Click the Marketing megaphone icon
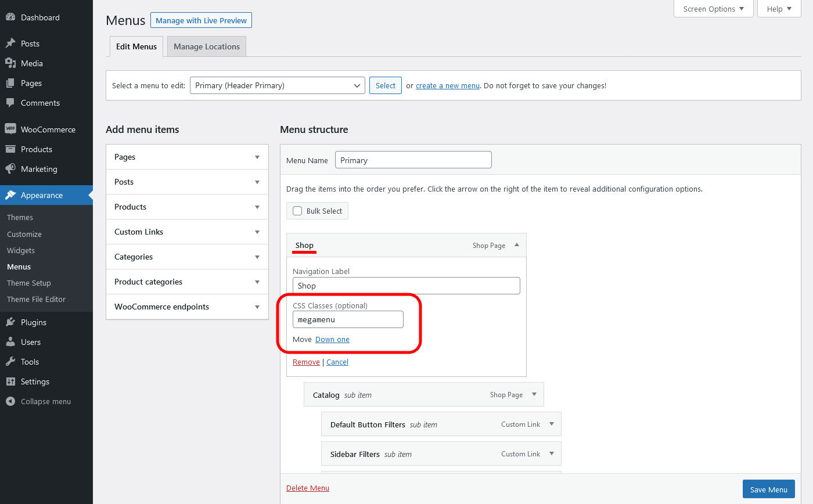 tap(10, 169)
